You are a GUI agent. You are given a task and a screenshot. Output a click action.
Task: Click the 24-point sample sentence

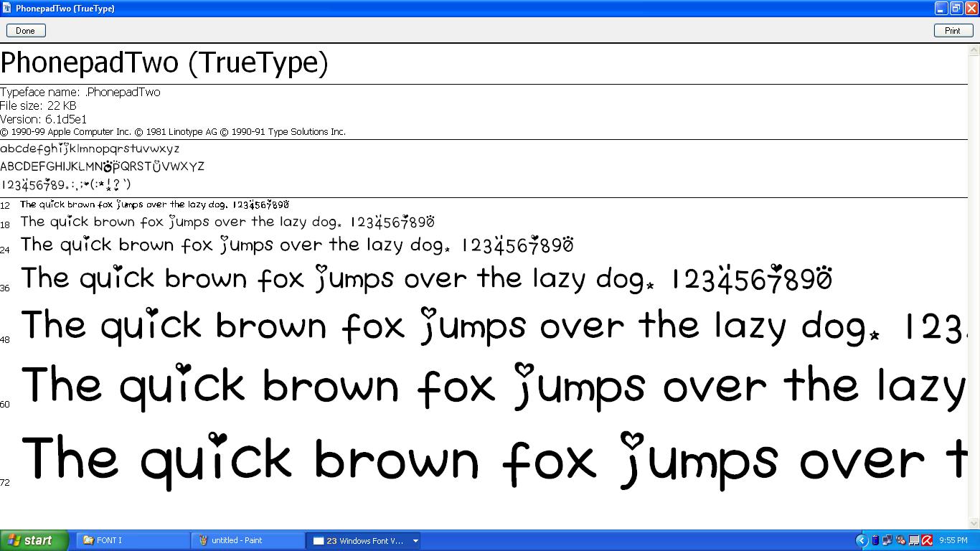click(x=297, y=245)
